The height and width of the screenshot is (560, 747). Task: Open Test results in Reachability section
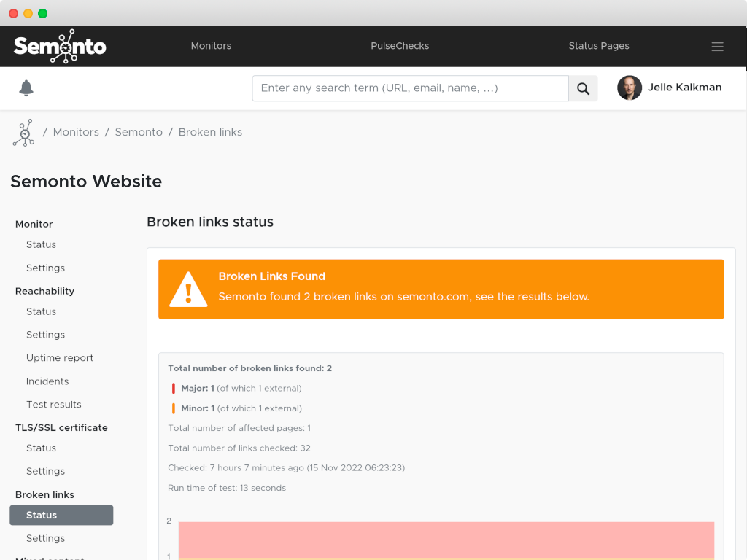(54, 405)
